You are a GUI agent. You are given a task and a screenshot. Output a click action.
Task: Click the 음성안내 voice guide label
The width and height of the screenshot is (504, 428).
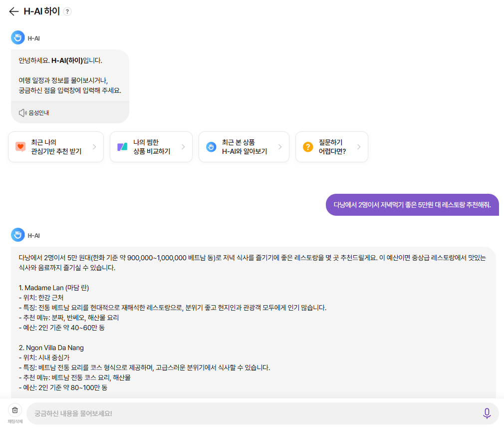39,113
